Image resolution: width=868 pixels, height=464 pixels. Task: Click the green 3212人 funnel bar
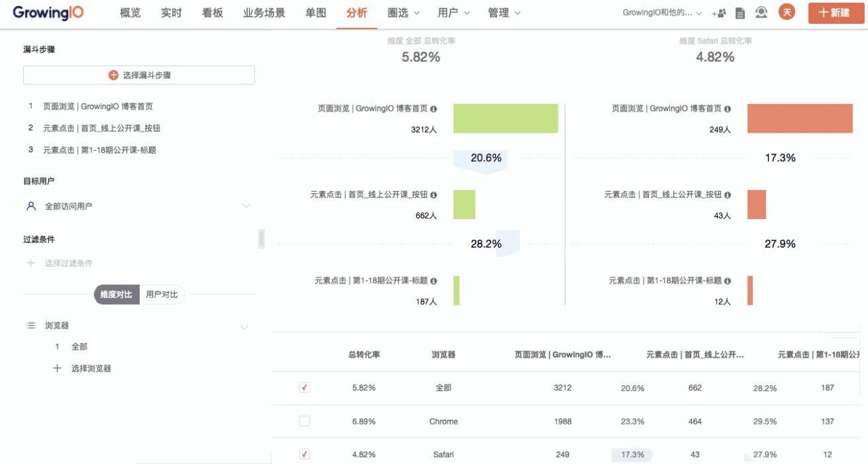(x=505, y=118)
